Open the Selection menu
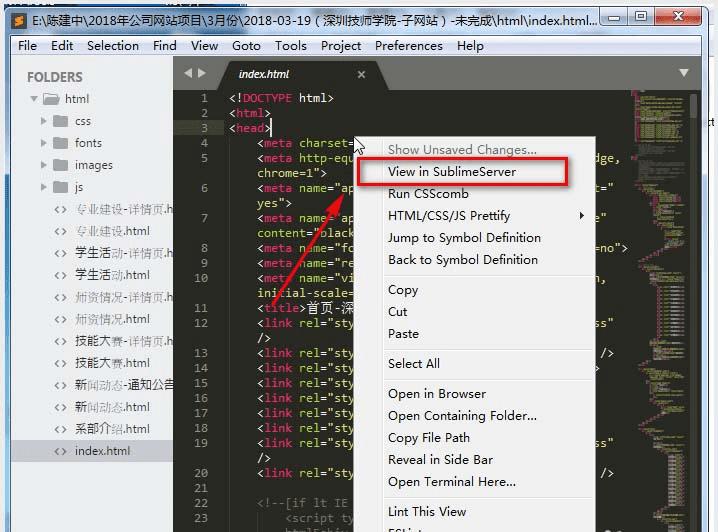This screenshot has height=532, width=718. [113, 46]
